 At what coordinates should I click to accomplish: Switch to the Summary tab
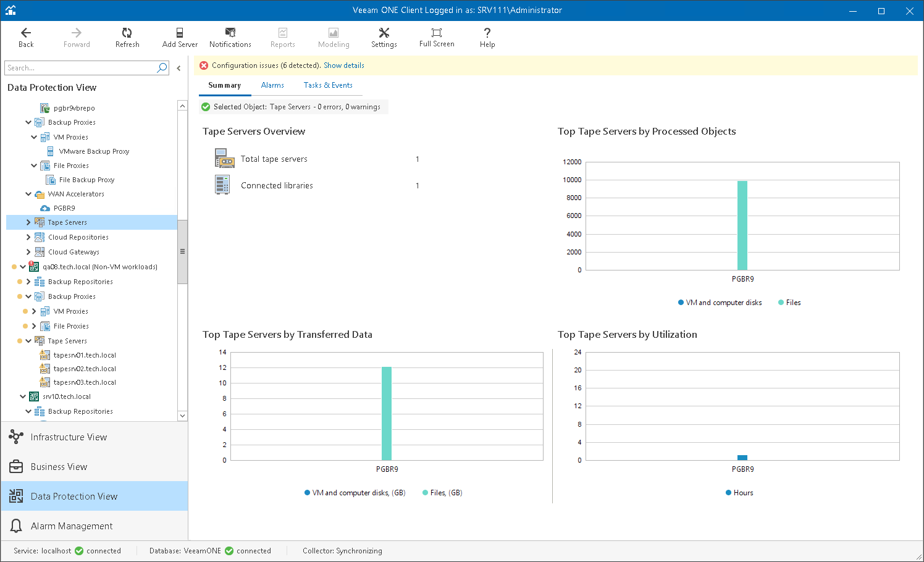click(225, 85)
